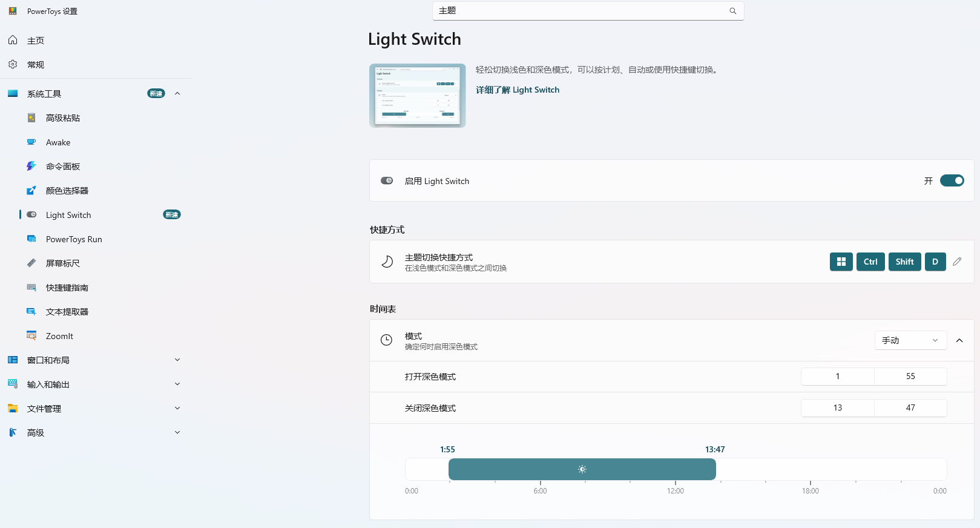Open the 详细了解 Light Switch link
Screen dimensions: 980x528
[x=518, y=90]
